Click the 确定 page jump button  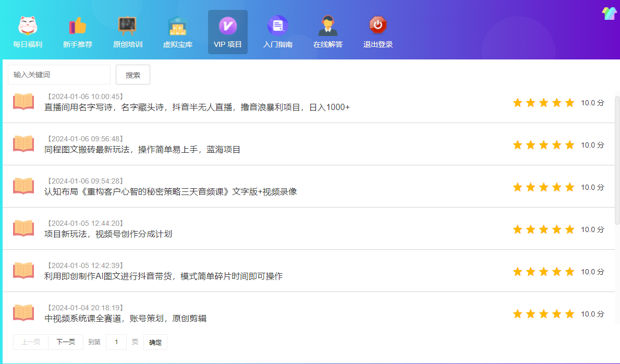(155, 342)
